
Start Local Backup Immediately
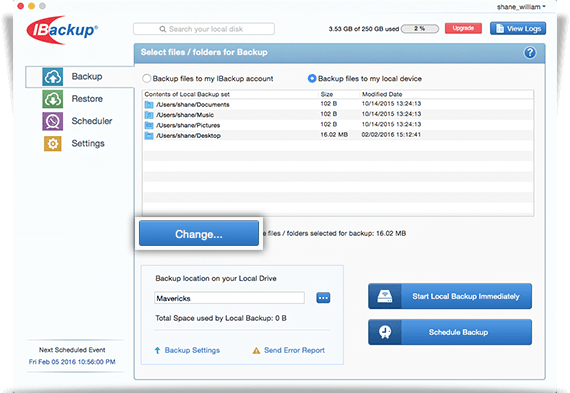[x=450, y=296]
